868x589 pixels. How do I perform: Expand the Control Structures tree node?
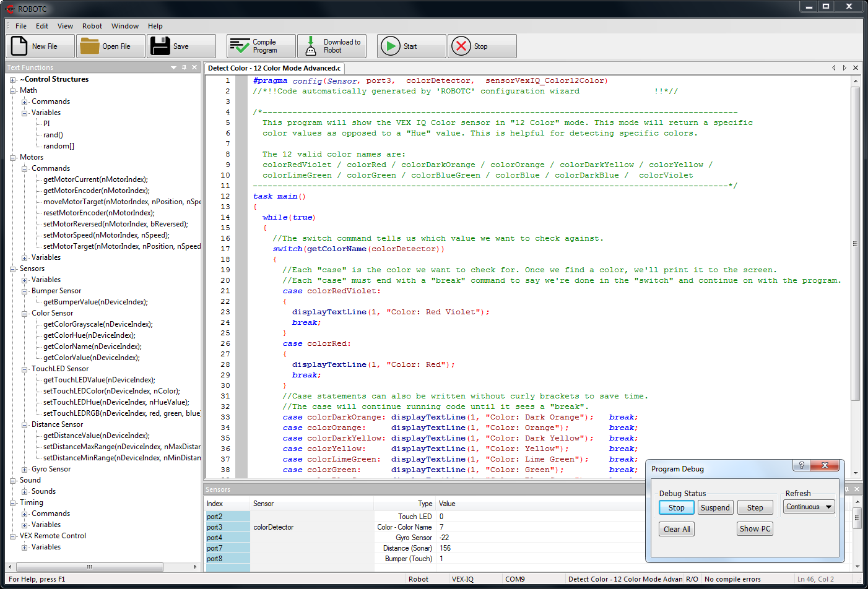(x=13, y=80)
